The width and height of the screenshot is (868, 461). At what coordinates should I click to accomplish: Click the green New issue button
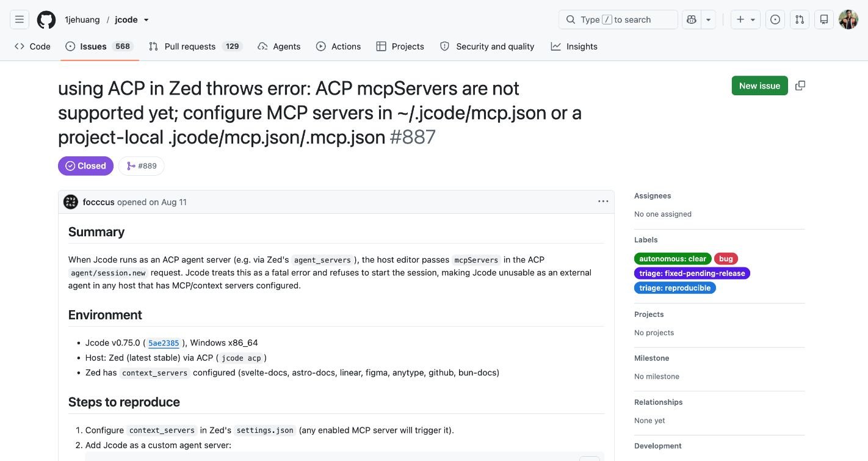tap(759, 85)
